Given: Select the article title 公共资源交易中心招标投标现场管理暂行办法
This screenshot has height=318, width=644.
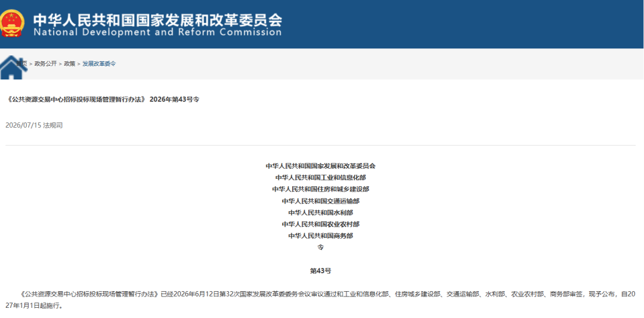Looking at the screenshot, I should [104, 100].
